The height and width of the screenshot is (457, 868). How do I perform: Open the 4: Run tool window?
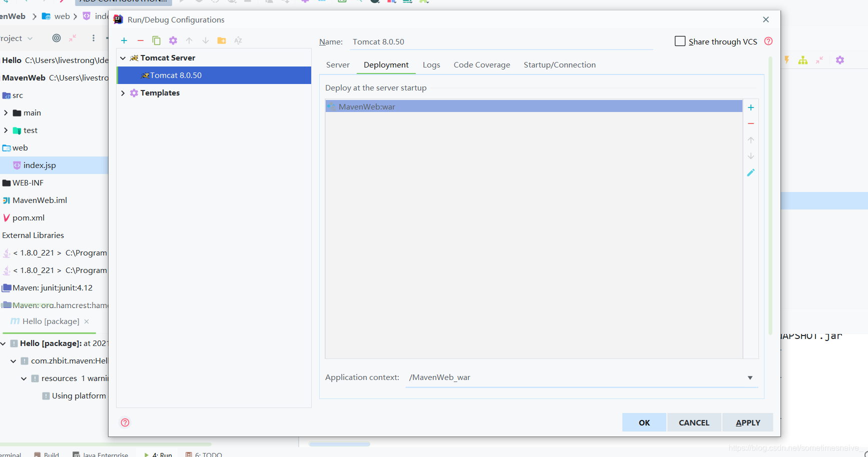(x=158, y=454)
